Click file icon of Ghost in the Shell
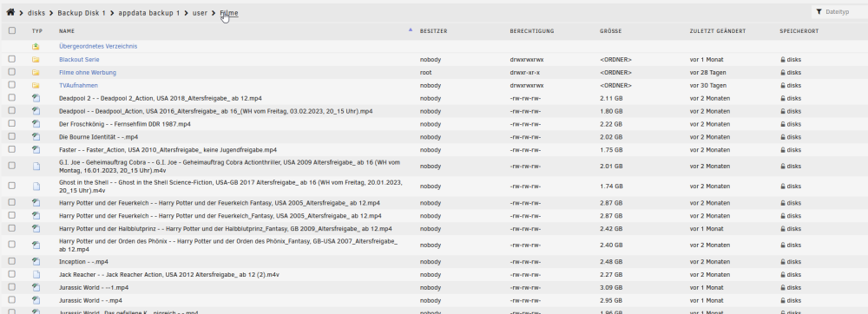 coord(36,186)
